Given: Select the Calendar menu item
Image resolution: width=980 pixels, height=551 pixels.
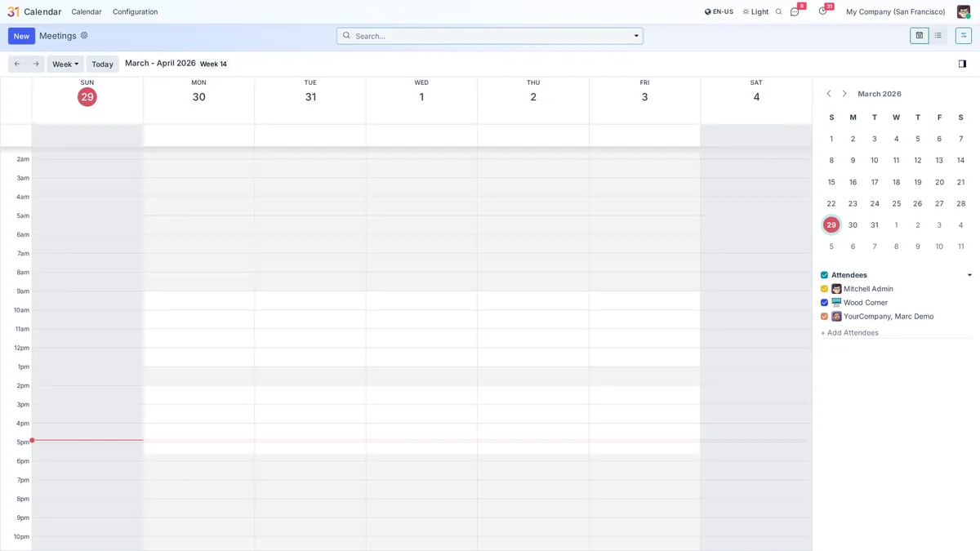Looking at the screenshot, I should point(86,11).
